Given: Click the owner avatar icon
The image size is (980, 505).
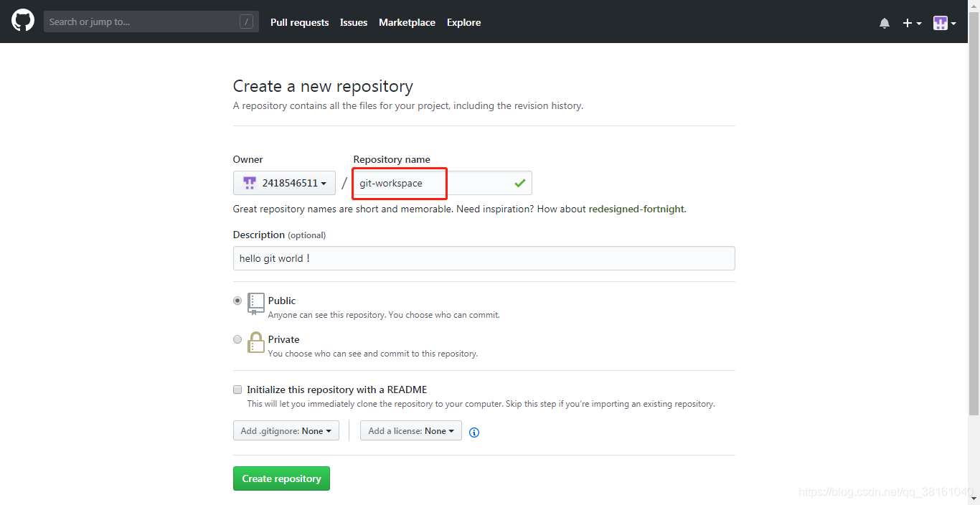Looking at the screenshot, I should pyautogui.click(x=249, y=183).
